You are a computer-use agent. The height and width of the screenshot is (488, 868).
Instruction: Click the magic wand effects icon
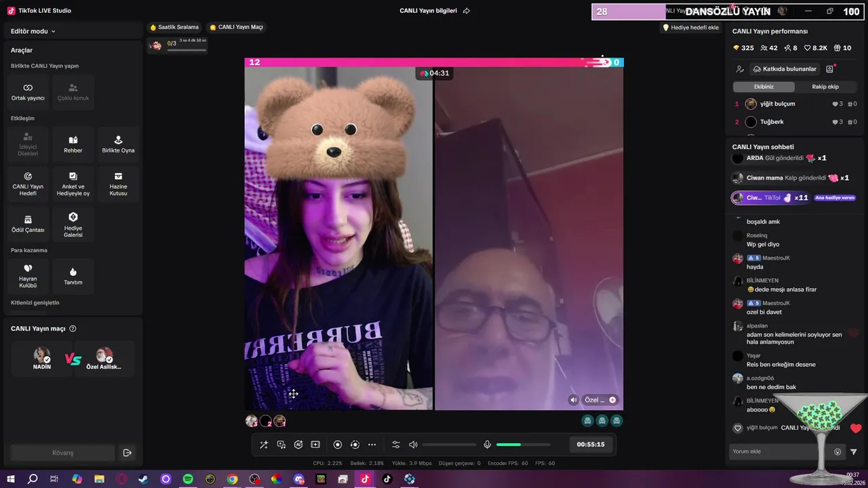point(264,445)
